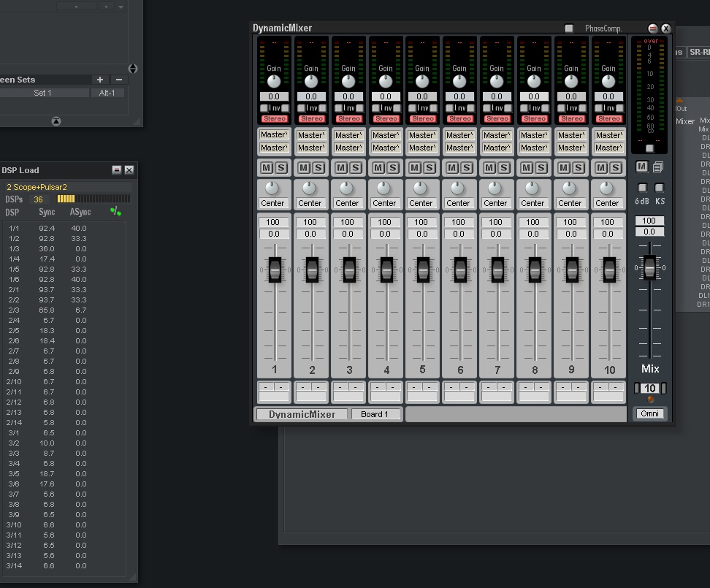This screenshot has width=710, height=588.
Task: Click the channel 5 volume fader
Action: 423,270
